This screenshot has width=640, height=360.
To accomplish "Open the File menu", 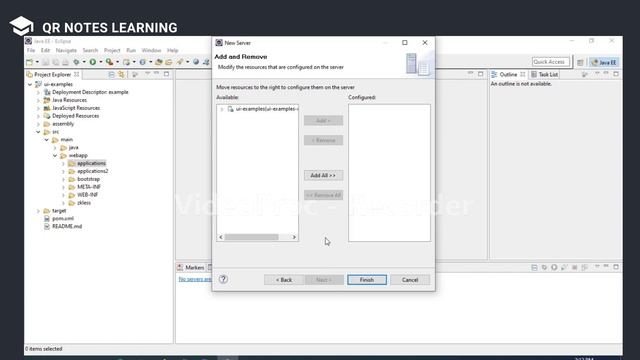I will (x=31, y=50).
